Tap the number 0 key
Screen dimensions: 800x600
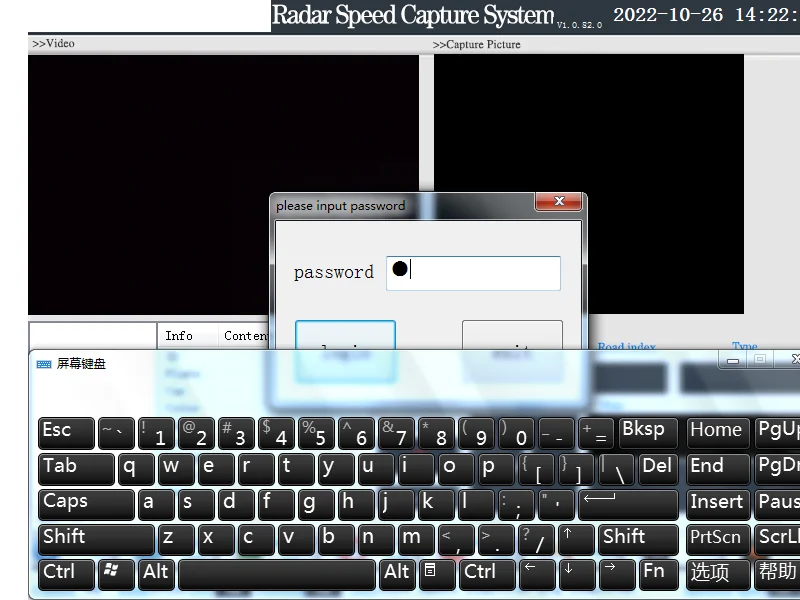tap(516, 433)
